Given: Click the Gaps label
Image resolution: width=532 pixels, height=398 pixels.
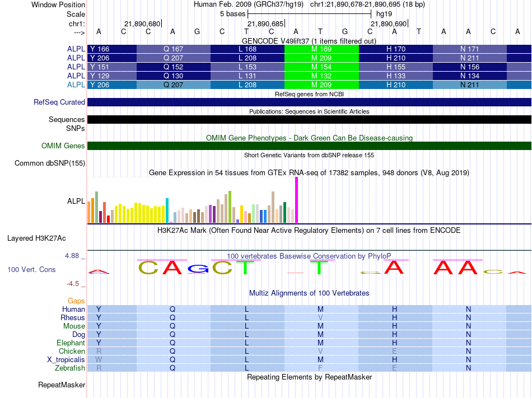Looking at the screenshot, I should [x=76, y=301].
